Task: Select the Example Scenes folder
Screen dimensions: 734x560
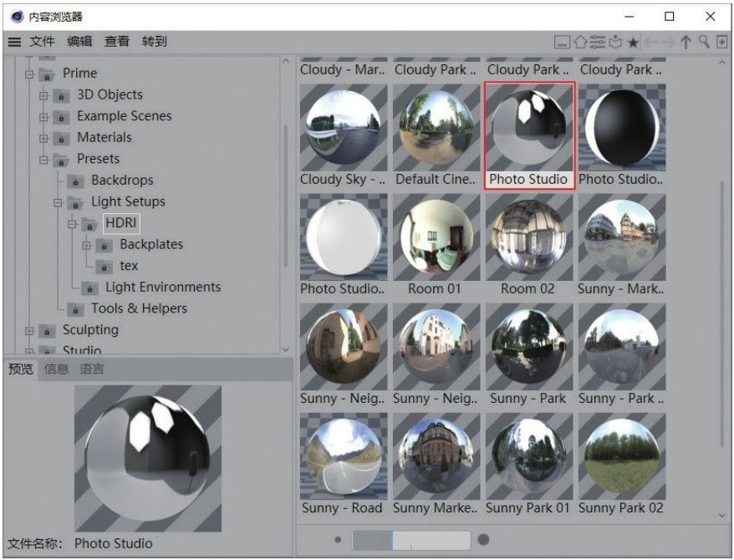Action: pyautogui.click(x=125, y=116)
